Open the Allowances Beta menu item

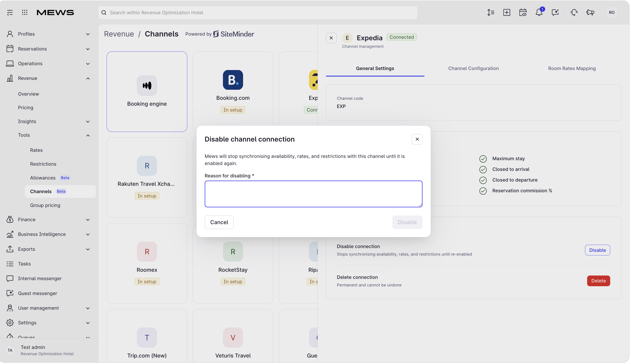click(50, 178)
